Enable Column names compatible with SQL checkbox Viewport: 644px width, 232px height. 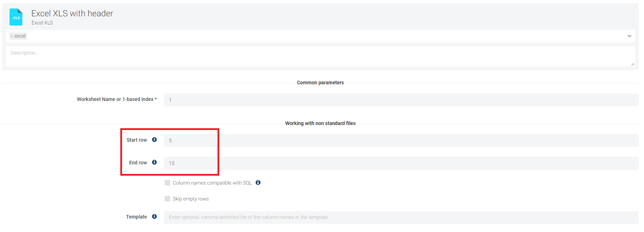click(x=167, y=183)
